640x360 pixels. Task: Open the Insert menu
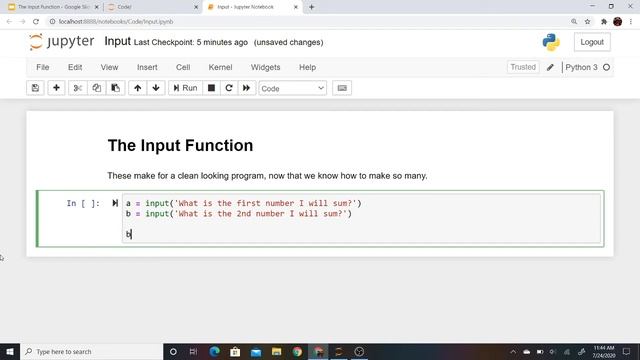pos(147,67)
